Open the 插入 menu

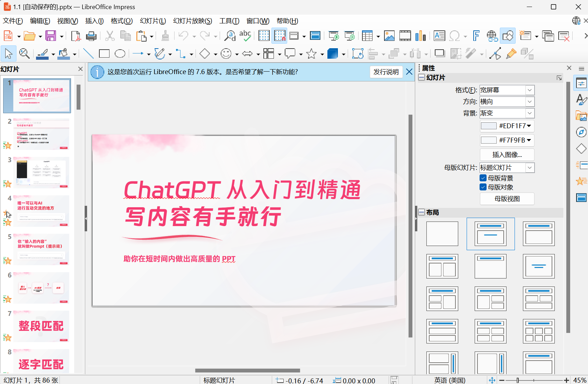(94, 21)
